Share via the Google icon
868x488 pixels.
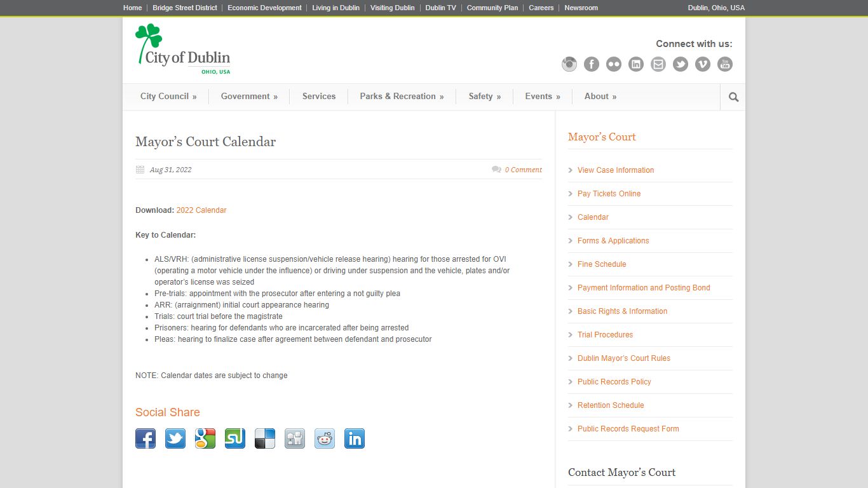click(205, 438)
